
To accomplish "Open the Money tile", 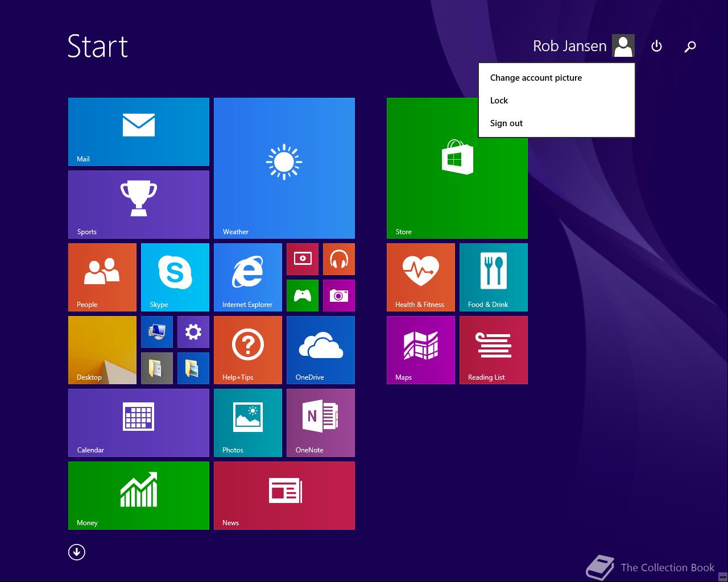I will click(x=139, y=496).
